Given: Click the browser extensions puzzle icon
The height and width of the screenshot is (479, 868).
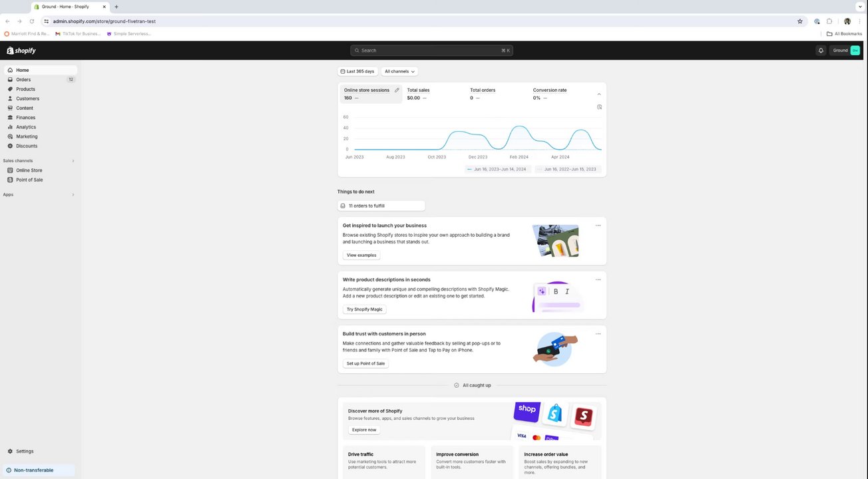Looking at the screenshot, I should [829, 21].
